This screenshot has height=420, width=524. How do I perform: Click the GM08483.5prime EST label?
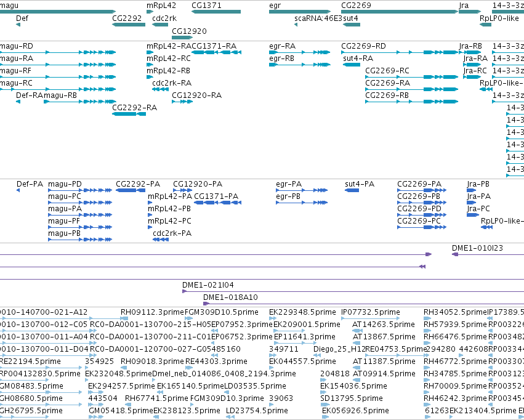coord(32,386)
